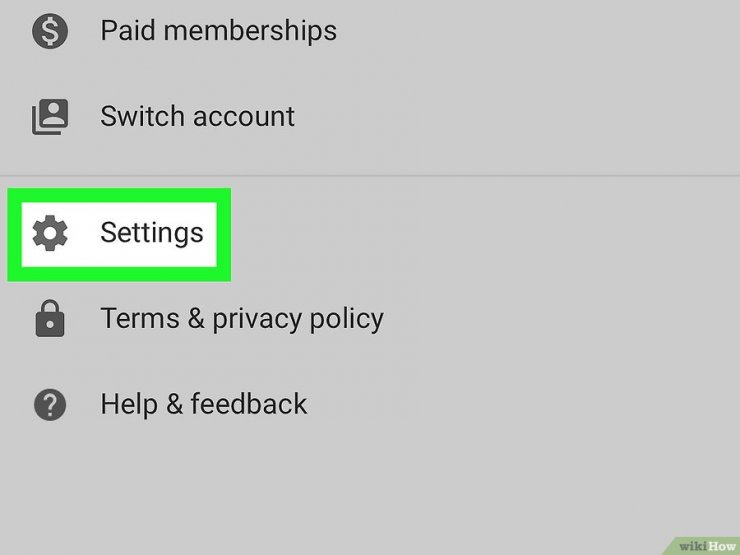Open Terms & privacy policy entry

370,319
